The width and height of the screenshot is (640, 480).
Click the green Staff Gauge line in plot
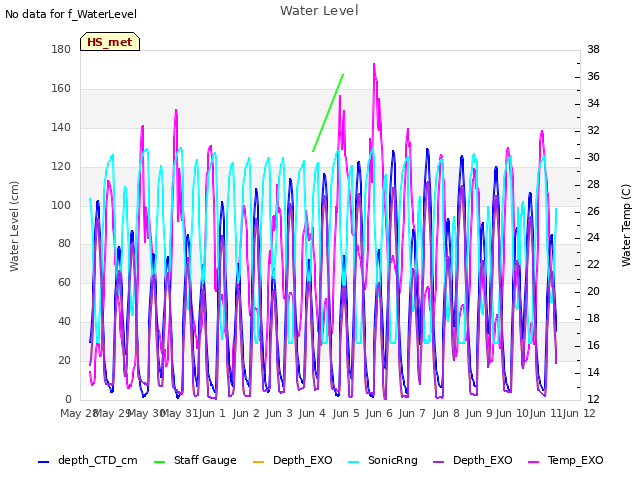coord(328,113)
